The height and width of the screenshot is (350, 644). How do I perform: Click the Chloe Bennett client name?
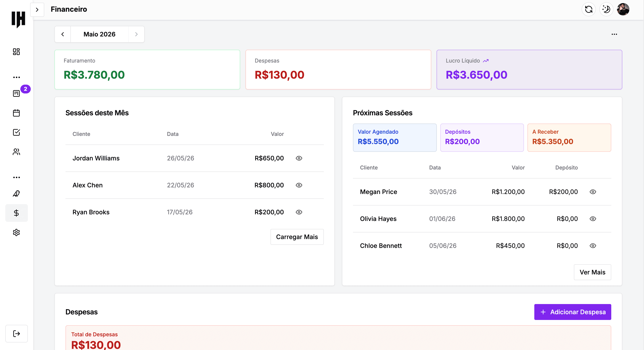coord(381,246)
